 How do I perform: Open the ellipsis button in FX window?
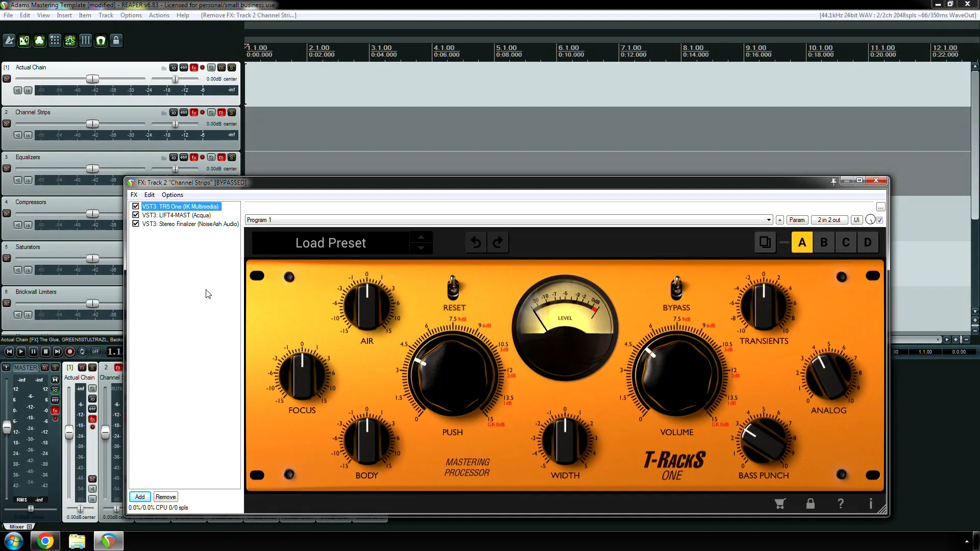point(881,207)
